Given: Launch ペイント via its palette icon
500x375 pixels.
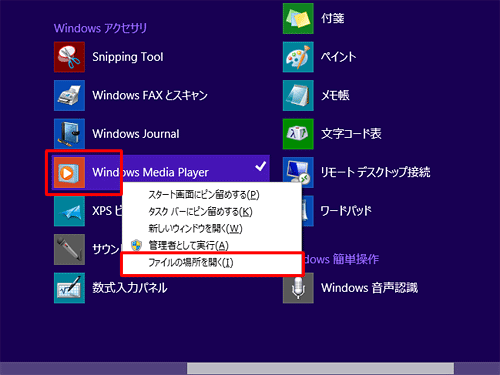Looking at the screenshot, I should coord(298,57).
